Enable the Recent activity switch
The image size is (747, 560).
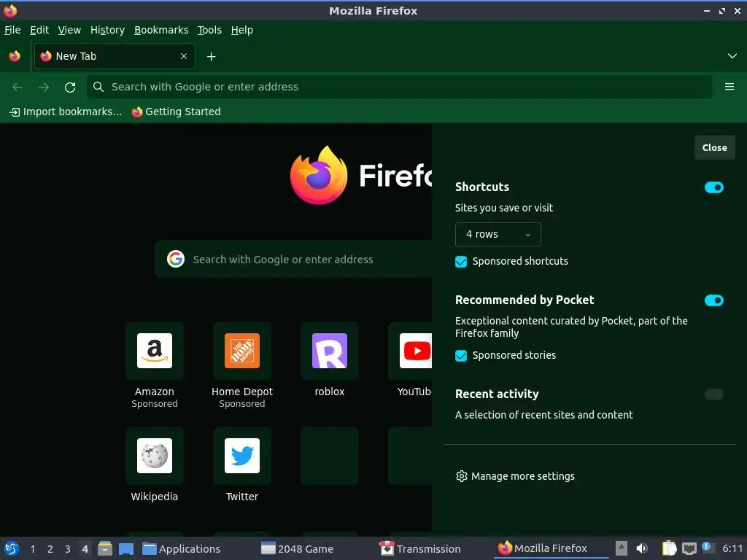coord(713,394)
